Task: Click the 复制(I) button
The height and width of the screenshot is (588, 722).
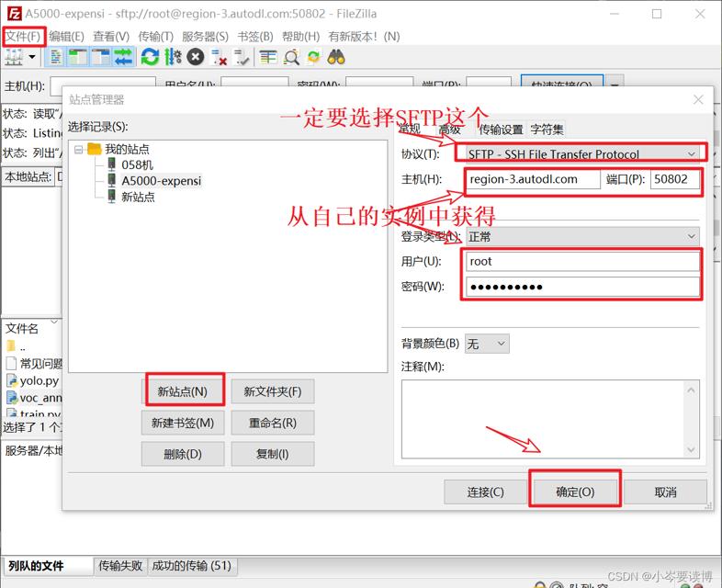Action: (x=273, y=454)
